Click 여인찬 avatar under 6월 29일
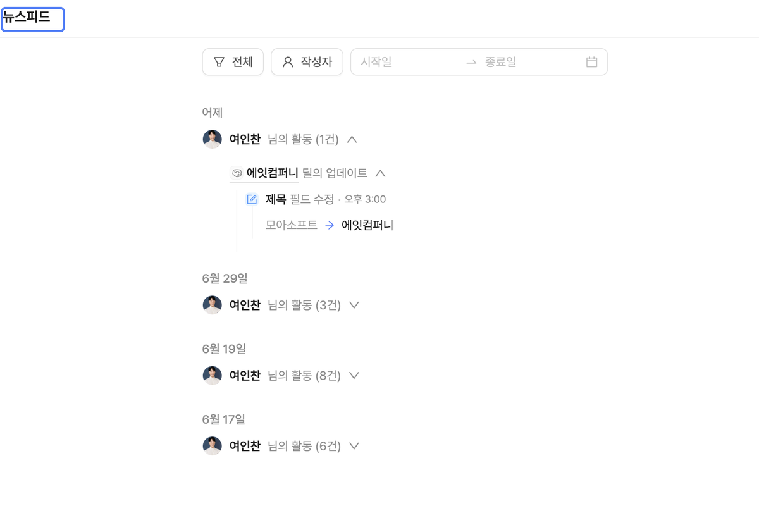This screenshot has width=759, height=532. 213,305
